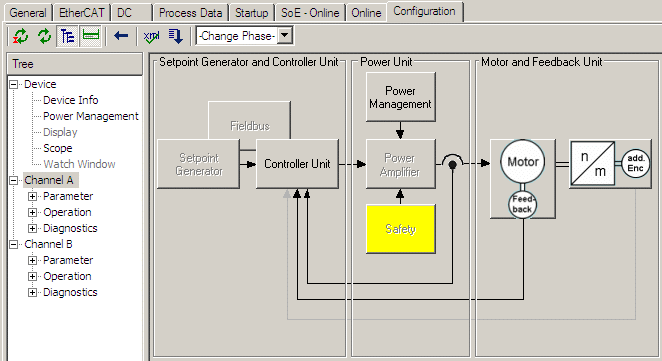Viewport: 662px width, 361px height.
Task: Click the blue back arrow icon
Action: click(121, 36)
